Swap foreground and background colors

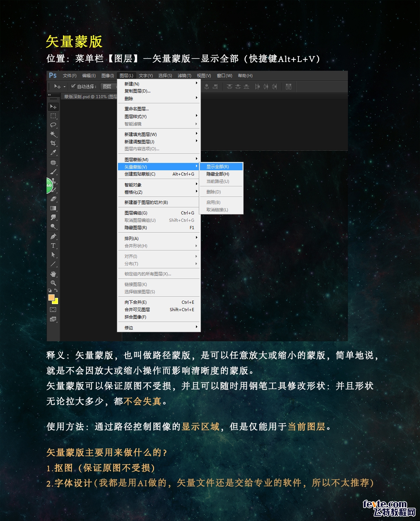(x=56, y=290)
